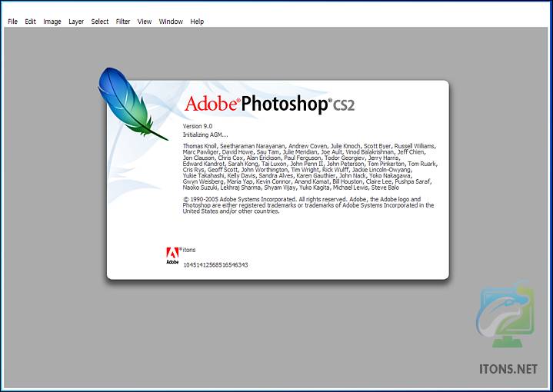Click the serial number 1045141256851654​6343

(215, 264)
